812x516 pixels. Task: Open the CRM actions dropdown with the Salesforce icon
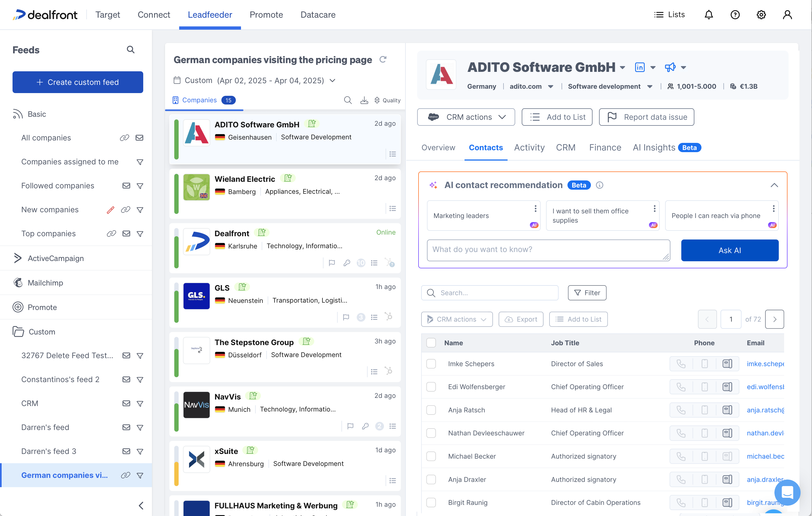[x=466, y=117]
